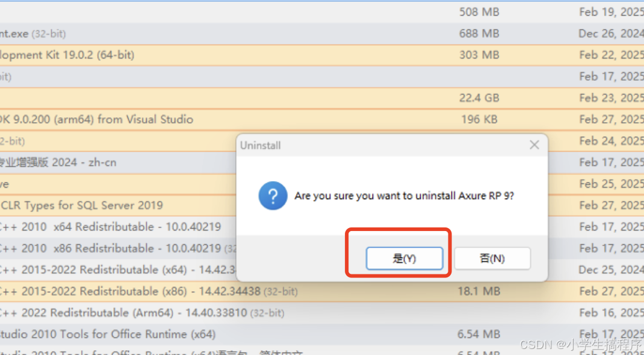This screenshot has height=355, width=644.
Task: Select 2010 x64 Redistributable - 10.0.40219 row
Action: [x=119, y=227]
